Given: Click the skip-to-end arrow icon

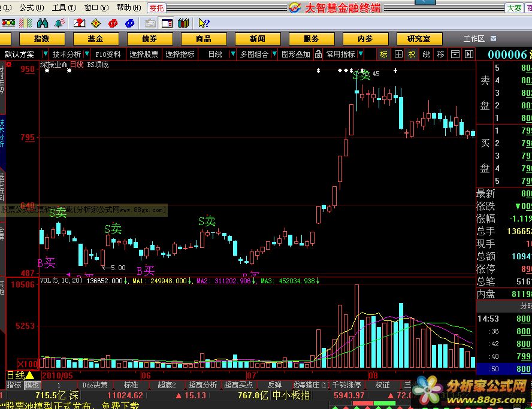Looking at the screenshot, I should pos(469,54).
